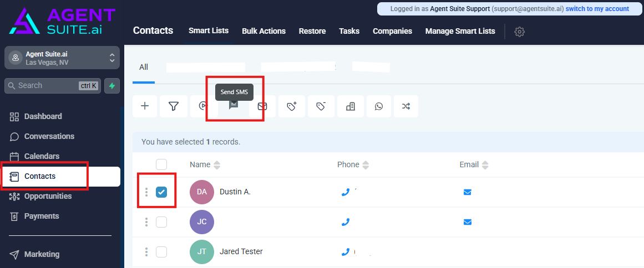Viewport: 644px width, 268px height.
Task: Switch to Restore tab
Action: coord(312,31)
